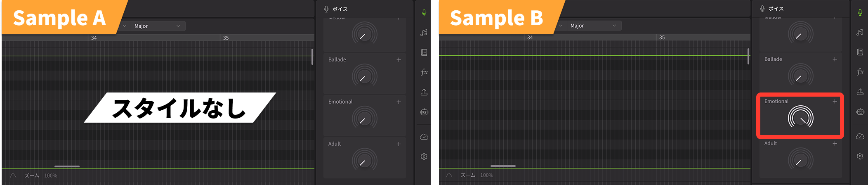Screen dimensions: 868x185
Task: Click the Mellow style knob in Sample B
Action: point(800,34)
